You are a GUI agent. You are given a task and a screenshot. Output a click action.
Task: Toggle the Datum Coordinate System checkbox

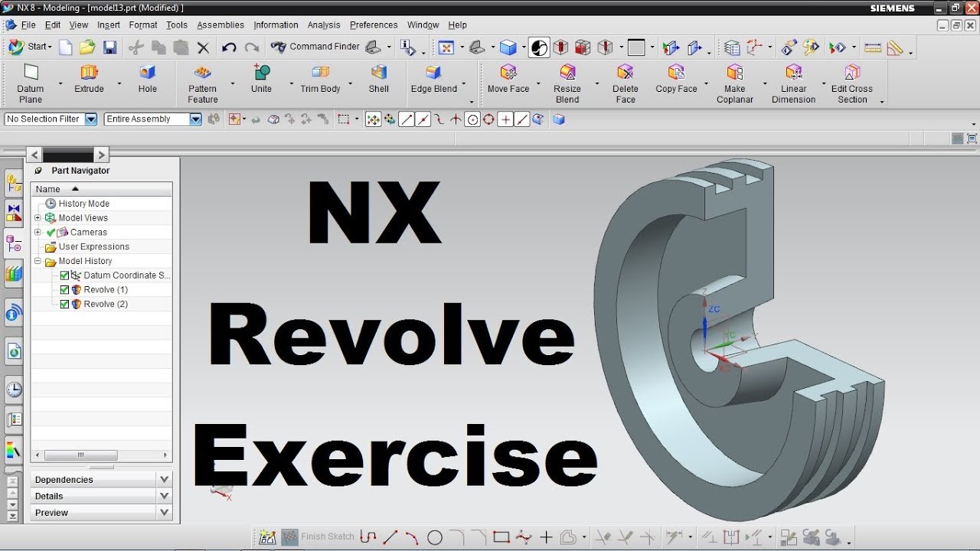(64, 275)
